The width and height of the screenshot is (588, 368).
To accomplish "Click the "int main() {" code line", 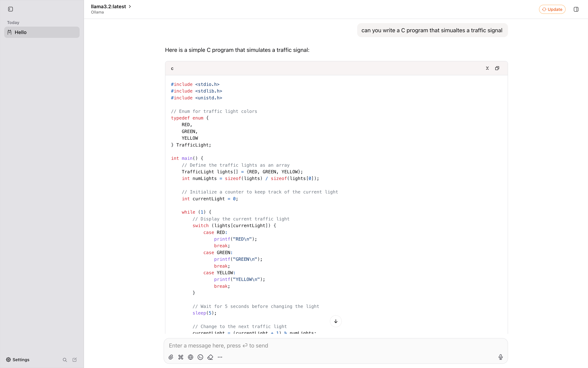I will (187, 158).
